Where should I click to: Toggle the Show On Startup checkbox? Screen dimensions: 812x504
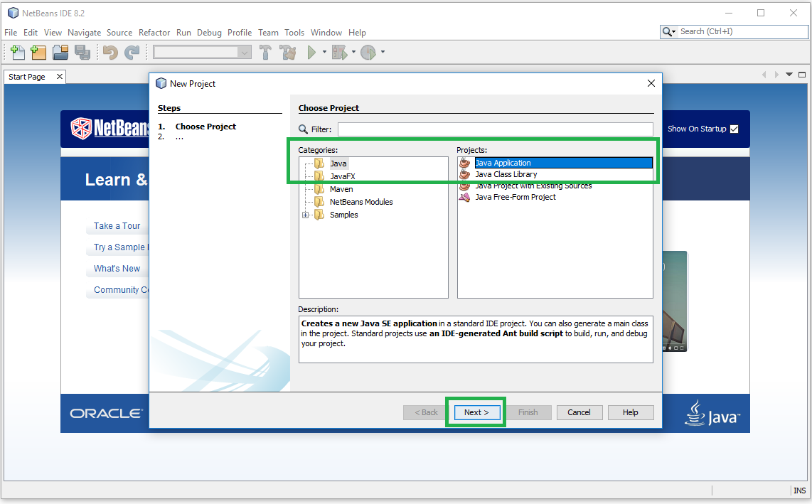click(734, 129)
